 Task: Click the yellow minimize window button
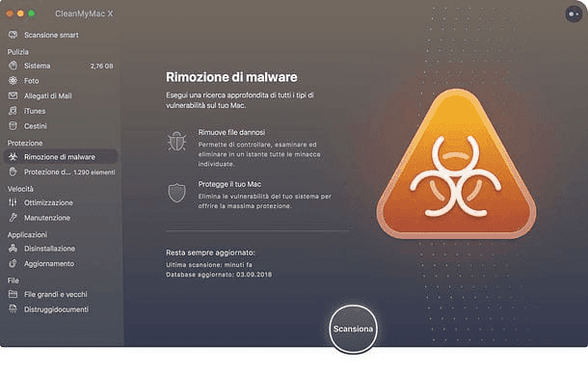[x=20, y=13]
